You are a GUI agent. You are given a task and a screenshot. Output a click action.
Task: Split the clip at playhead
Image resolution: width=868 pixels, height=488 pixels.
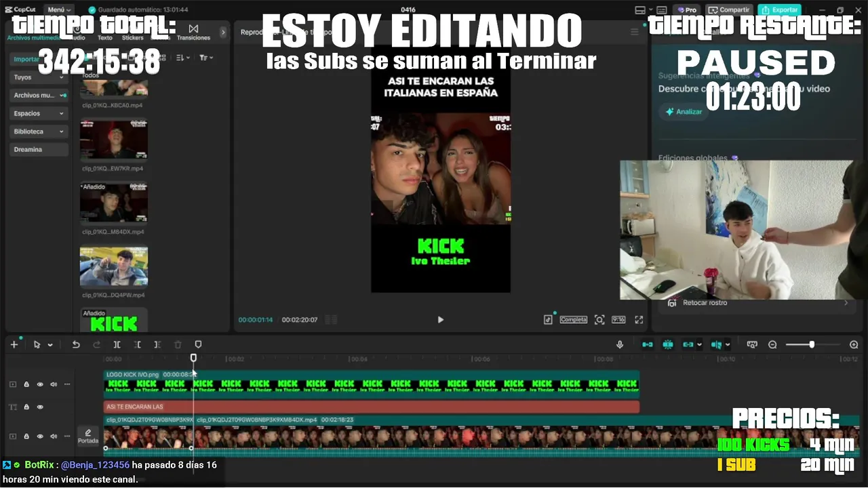coord(117,344)
